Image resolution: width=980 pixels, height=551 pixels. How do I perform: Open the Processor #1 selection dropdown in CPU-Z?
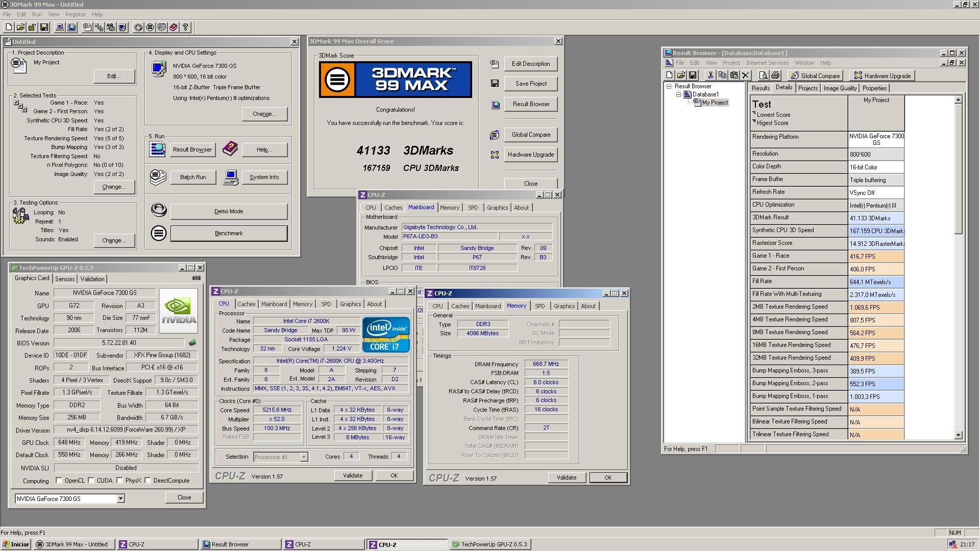click(x=304, y=457)
